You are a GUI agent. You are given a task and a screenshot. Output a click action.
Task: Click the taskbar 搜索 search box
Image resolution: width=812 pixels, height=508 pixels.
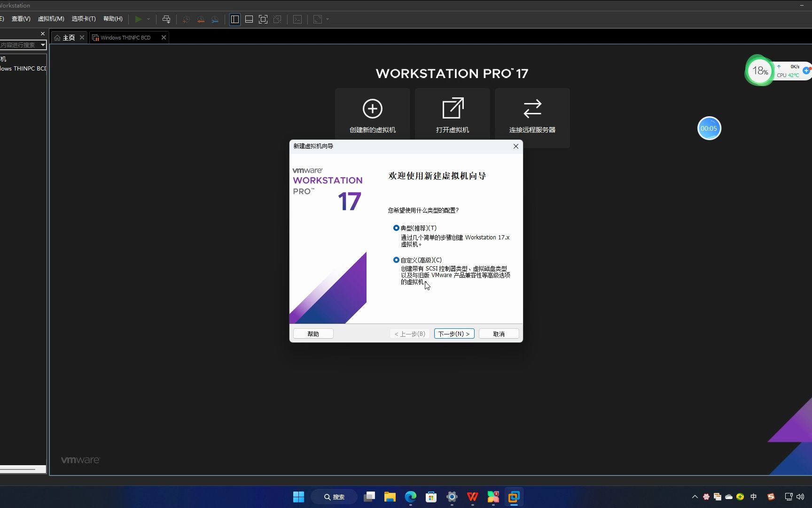334,497
